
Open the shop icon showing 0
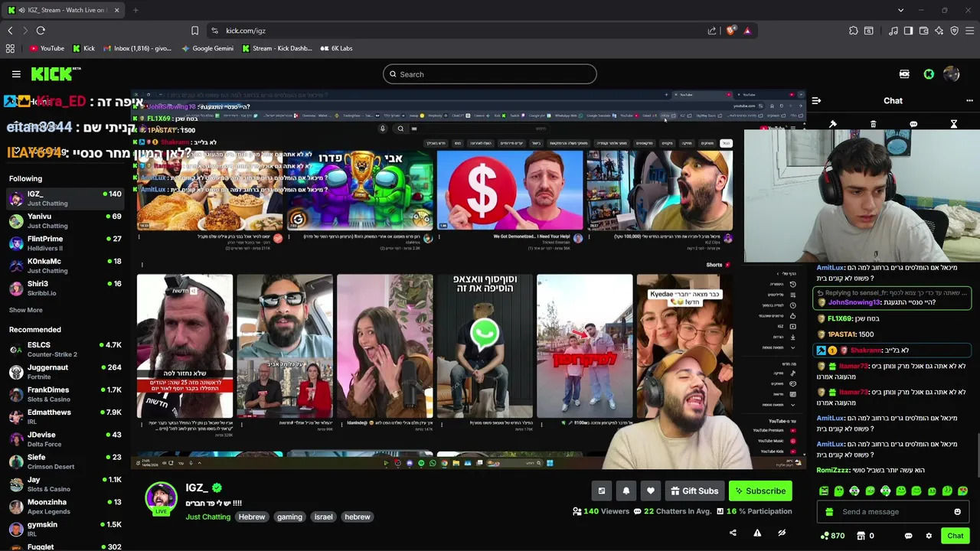865,536
